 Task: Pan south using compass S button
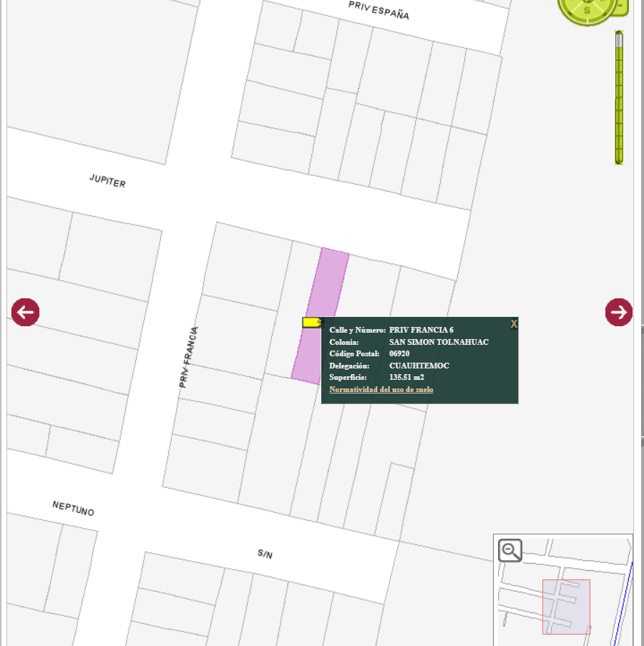point(587,11)
